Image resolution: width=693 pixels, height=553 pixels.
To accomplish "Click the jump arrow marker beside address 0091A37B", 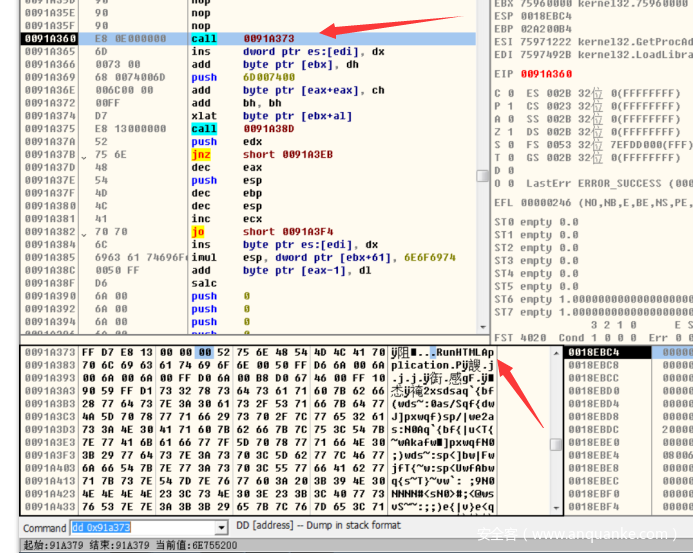I will [85, 155].
